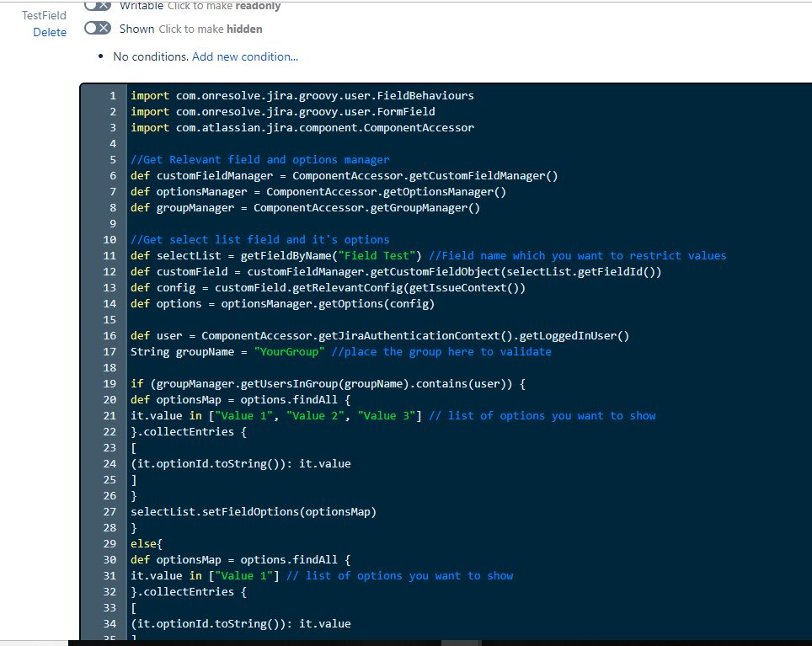Select the TestField label
The width and height of the screenshot is (812, 646).
(x=44, y=15)
